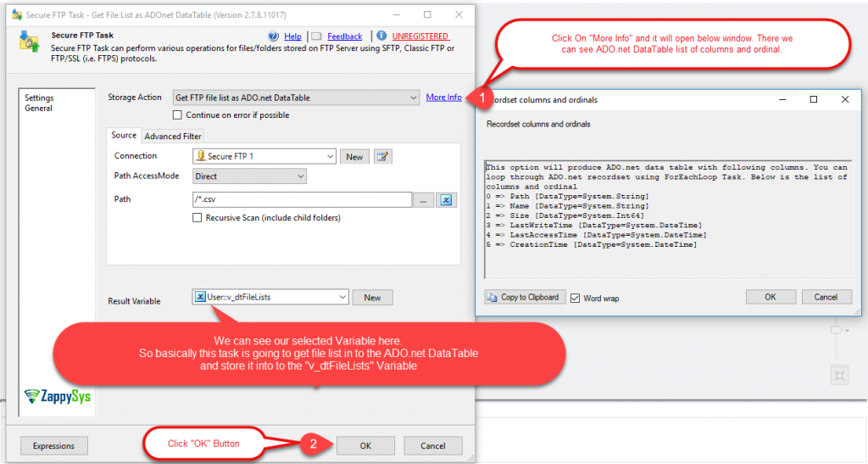The width and height of the screenshot is (868, 464).
Task: Select General in the left panel
Action: click(38, 108)
